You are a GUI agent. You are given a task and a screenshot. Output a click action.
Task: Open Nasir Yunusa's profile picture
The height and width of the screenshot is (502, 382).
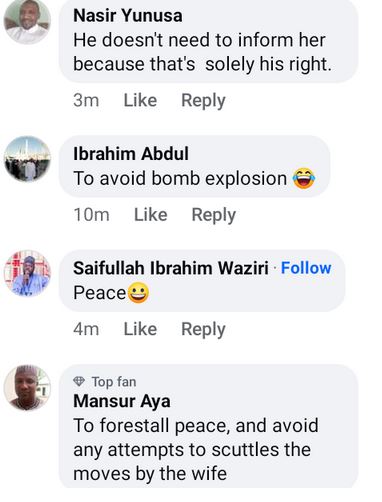pos(27,21)
